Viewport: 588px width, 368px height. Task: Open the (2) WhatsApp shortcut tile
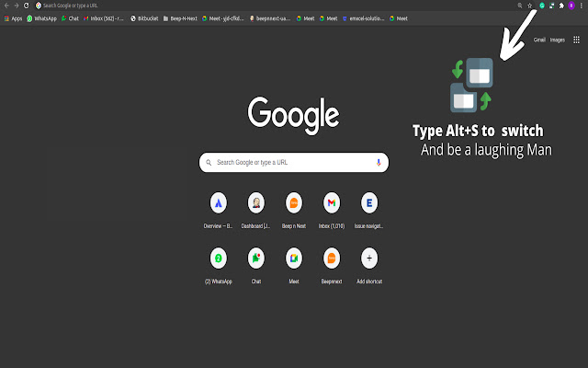pos(219,266)
